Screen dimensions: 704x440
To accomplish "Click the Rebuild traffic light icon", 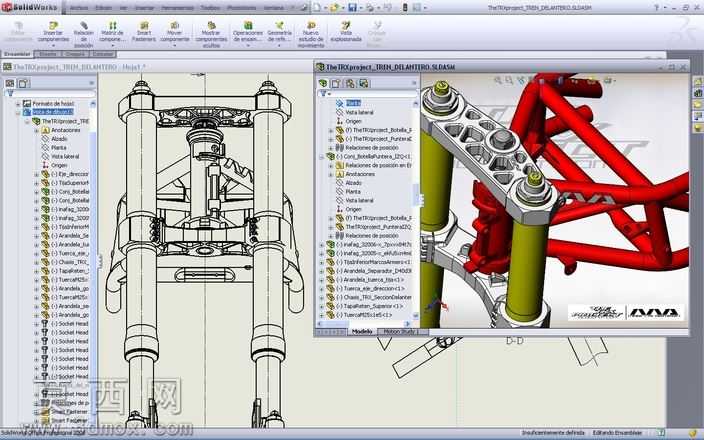I will pyautogui.click(x=405, y=7).
